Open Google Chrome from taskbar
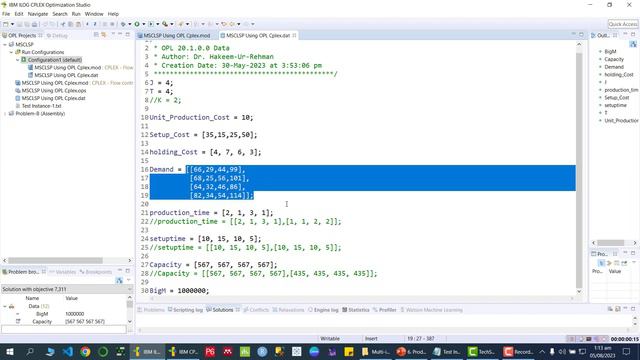 pos(85,351)
